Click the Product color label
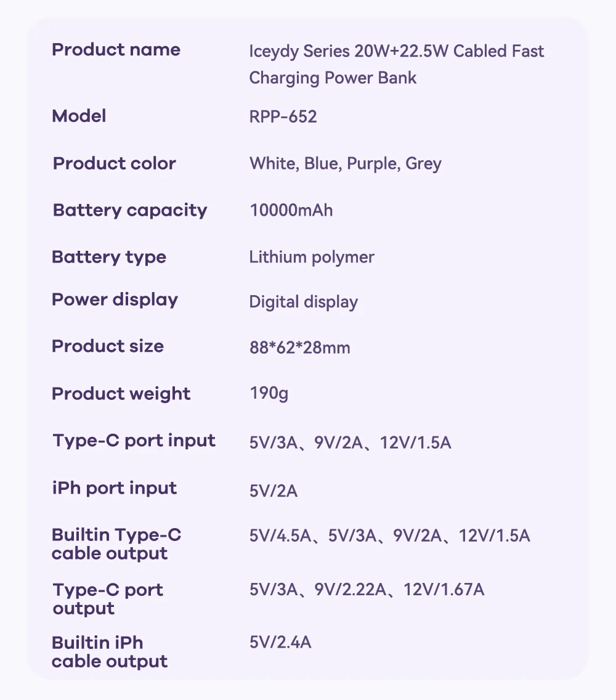 pyautogui.click(x=115, y=163)
